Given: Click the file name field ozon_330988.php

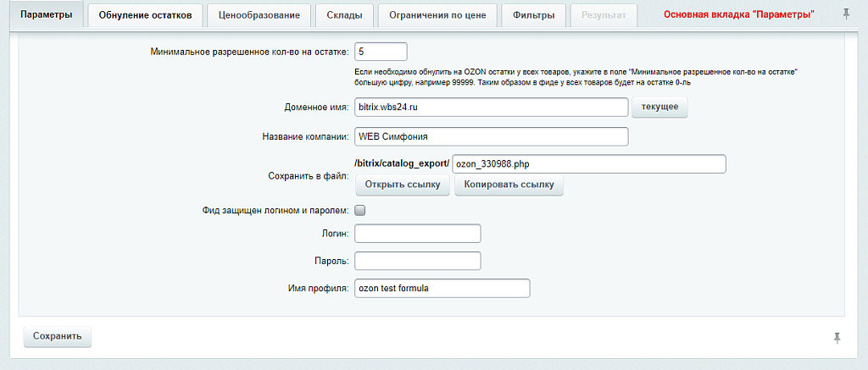Looking at the screenshot, I should pos(589,163).
